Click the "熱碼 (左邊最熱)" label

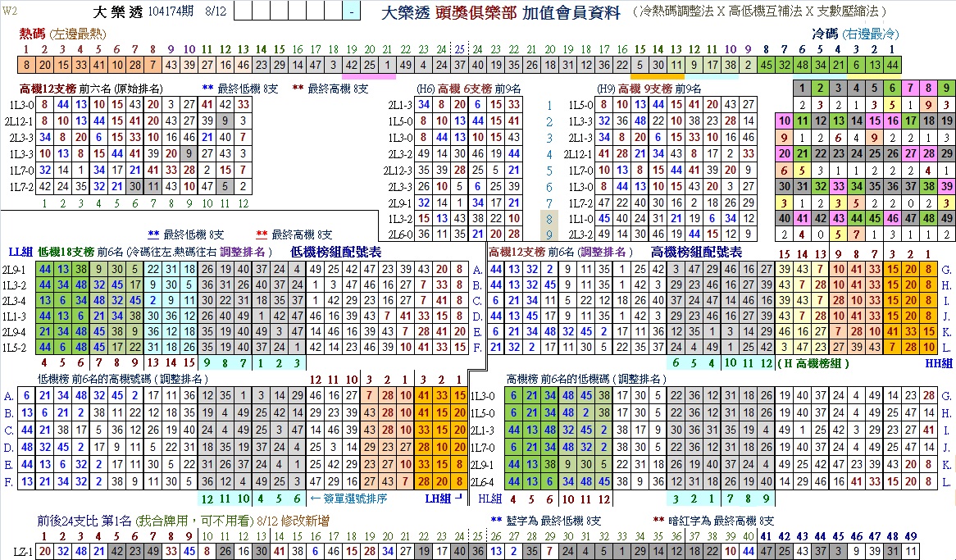click(63, 34)
